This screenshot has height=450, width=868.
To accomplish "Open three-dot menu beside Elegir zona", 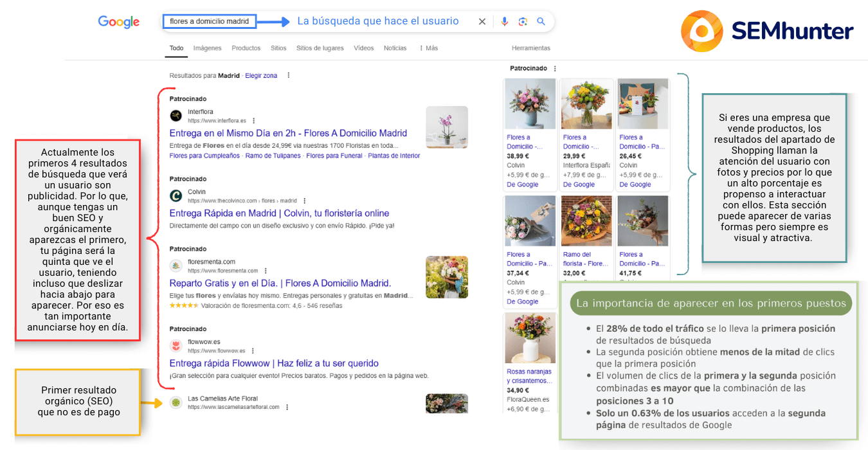I will (288, 75).
